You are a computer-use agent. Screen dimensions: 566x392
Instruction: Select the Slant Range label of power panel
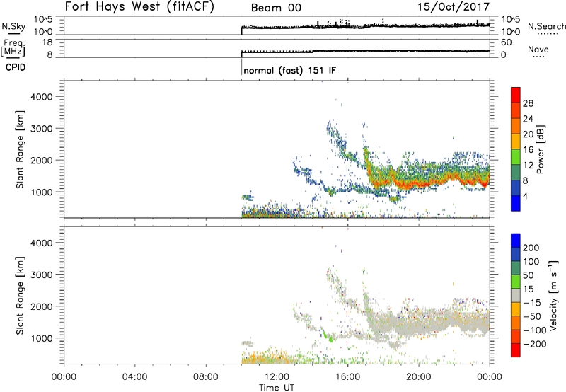[x=20, y=149]
